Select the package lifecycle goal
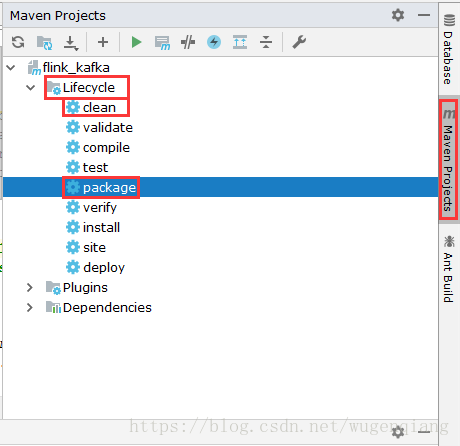Viewport: 460px width, 446px height. click(x=101, y=188)
